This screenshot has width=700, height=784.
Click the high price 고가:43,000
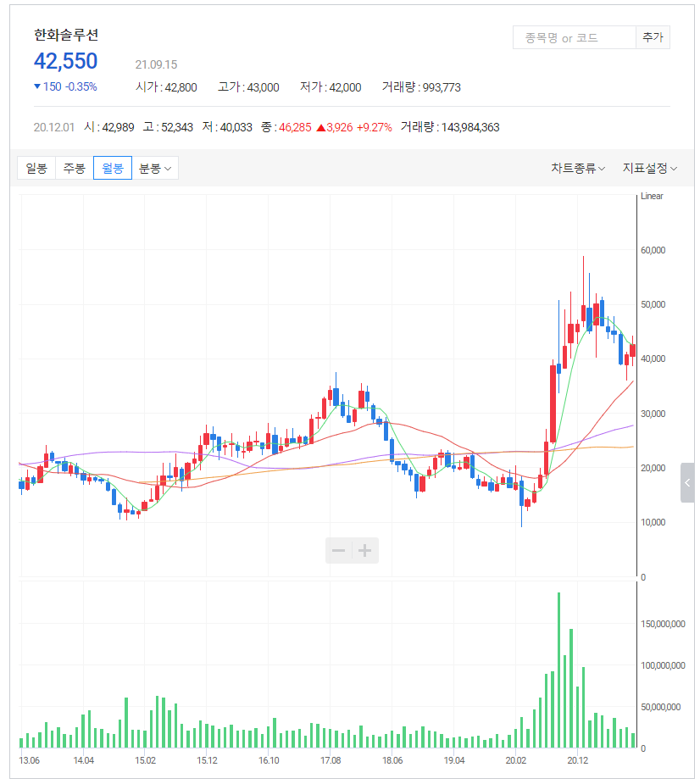coord(248,87)
